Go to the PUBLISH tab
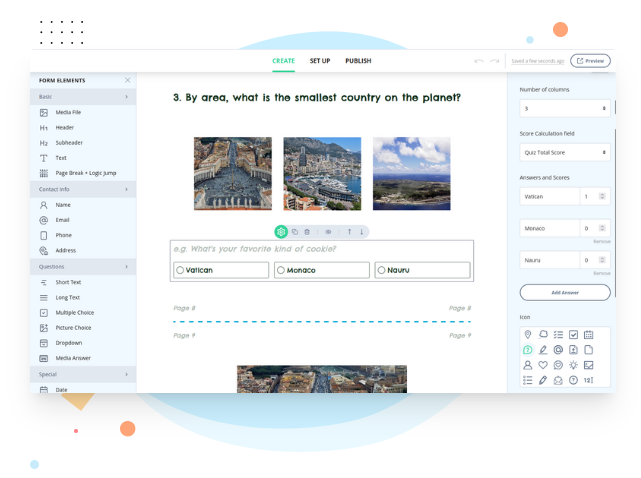 click(x=358, y=61)
